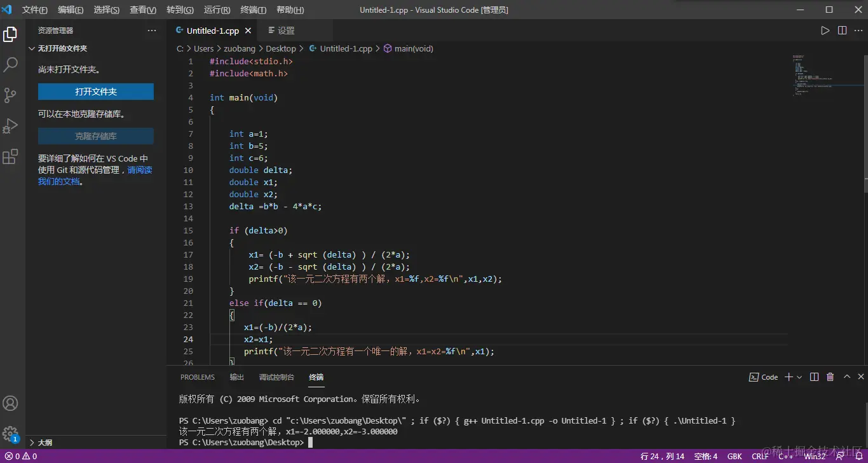Open the Run and Debug view
868x463 pixels.
click(x=10, y=126)
